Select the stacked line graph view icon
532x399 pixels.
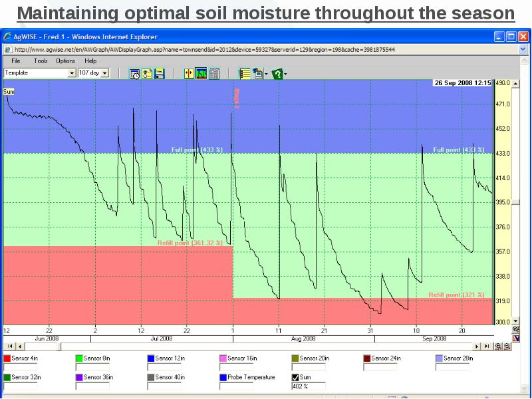(x=201, y=74)
